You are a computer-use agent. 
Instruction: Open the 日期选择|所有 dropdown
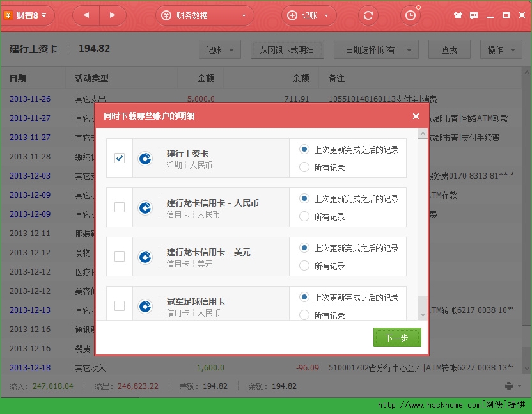376,49
